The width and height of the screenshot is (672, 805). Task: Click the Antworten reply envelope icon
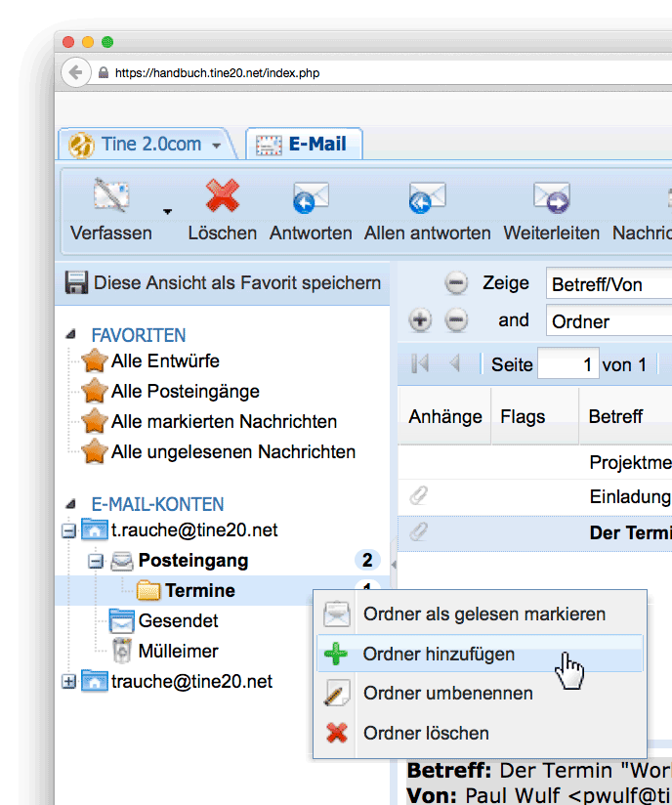point(311,197)
